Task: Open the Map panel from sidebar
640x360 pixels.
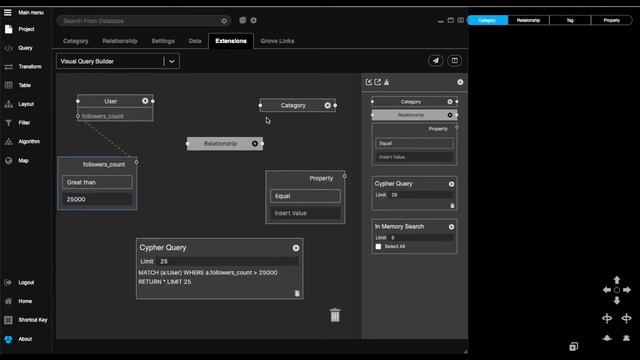Action: 17,160
